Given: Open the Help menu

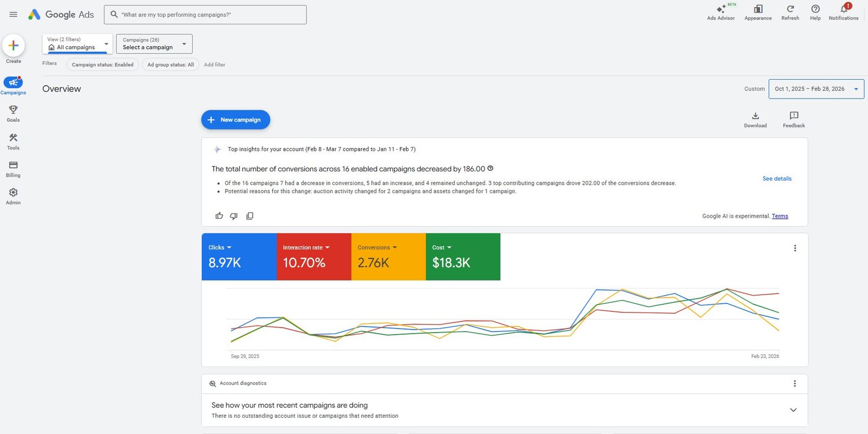Looking at the screenshot, I should pos(815,12).
